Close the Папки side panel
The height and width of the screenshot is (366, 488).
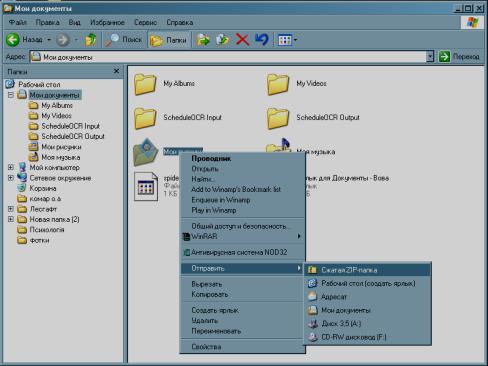tap(116, 71)
